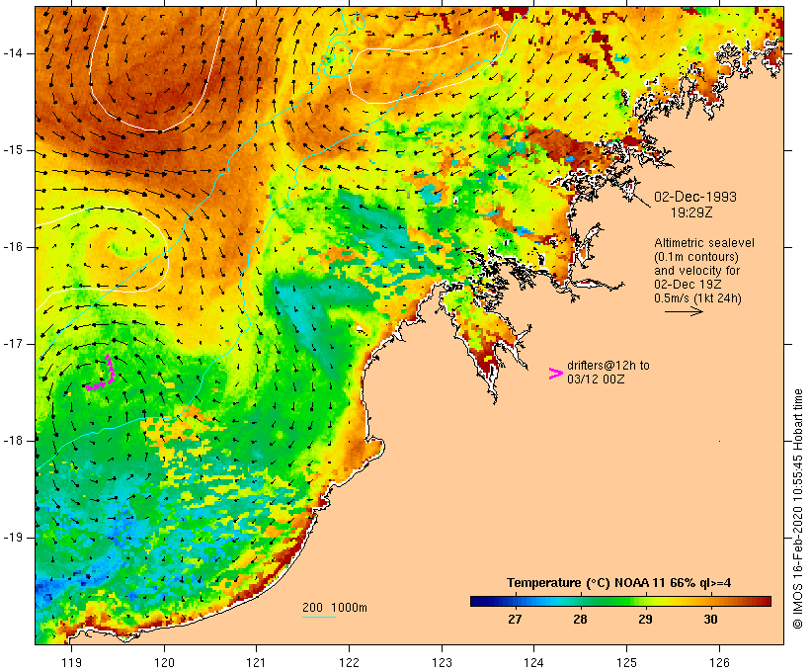810x672 pixels.
Task: Click the 27 tick label on color bar
Action: (515, 620)
